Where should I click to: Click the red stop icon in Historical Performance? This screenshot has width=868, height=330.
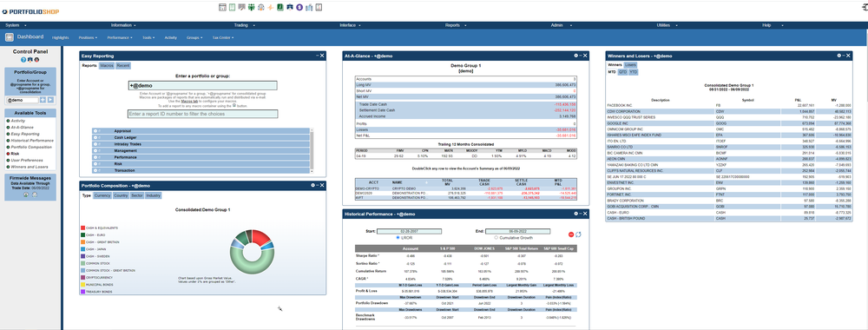point(571,234)
